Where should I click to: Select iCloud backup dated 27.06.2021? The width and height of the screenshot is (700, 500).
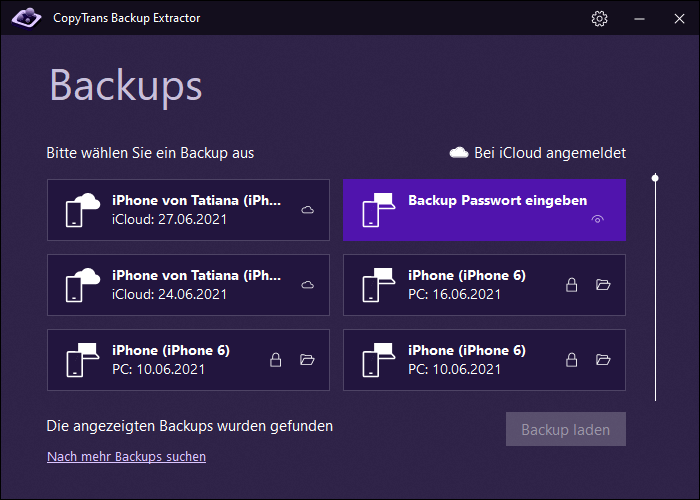tap(188, 210)
